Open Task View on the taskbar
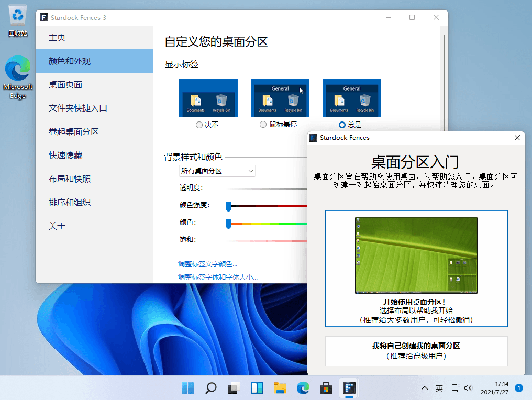Viewport: 532px width, 400px height. tap(234, 388)
